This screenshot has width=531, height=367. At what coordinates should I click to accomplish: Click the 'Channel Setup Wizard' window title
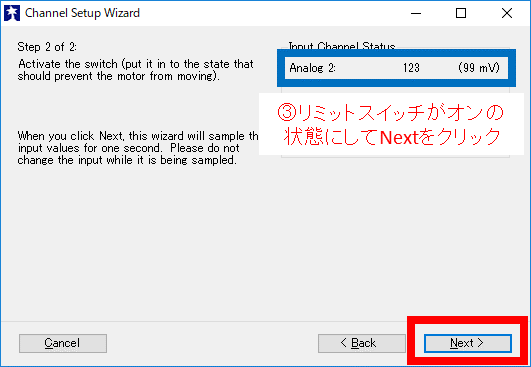click(82, 13)
